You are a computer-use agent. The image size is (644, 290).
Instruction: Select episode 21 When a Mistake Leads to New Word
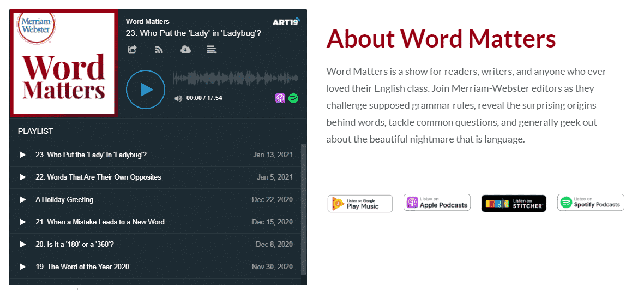point(100,222)
